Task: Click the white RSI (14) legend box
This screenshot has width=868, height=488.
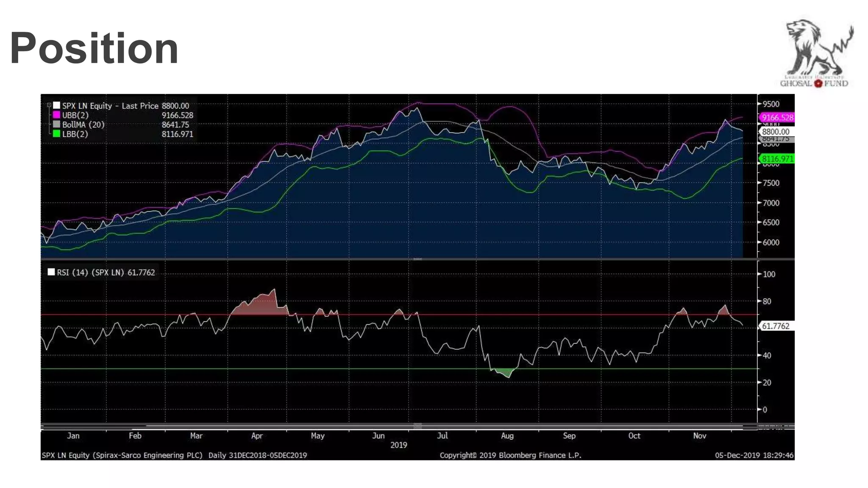Action: [51, 272]
